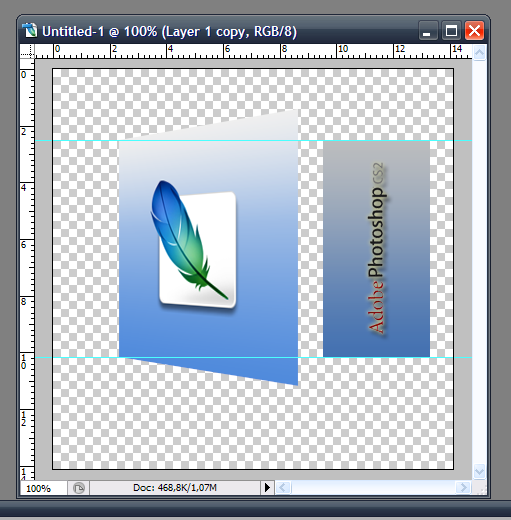The height and width of the screenshot is (520, 511).
Task: Click the ruler origin corner box
Action: click(27, 51)
